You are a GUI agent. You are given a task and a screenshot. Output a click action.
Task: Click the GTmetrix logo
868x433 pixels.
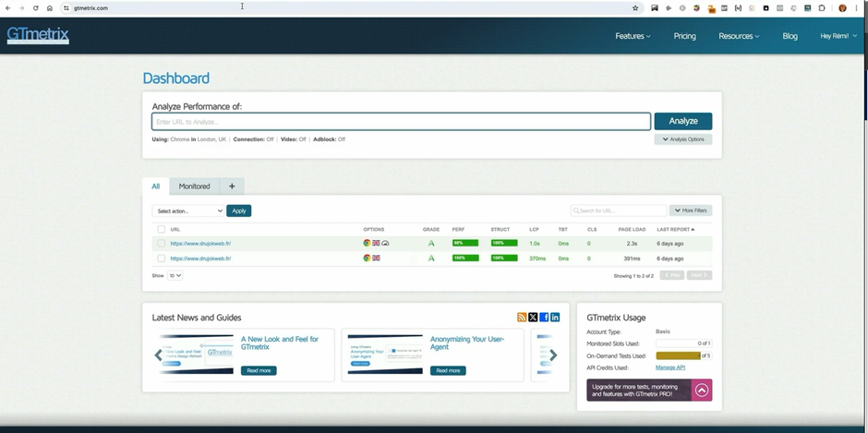tap(38, 35)
